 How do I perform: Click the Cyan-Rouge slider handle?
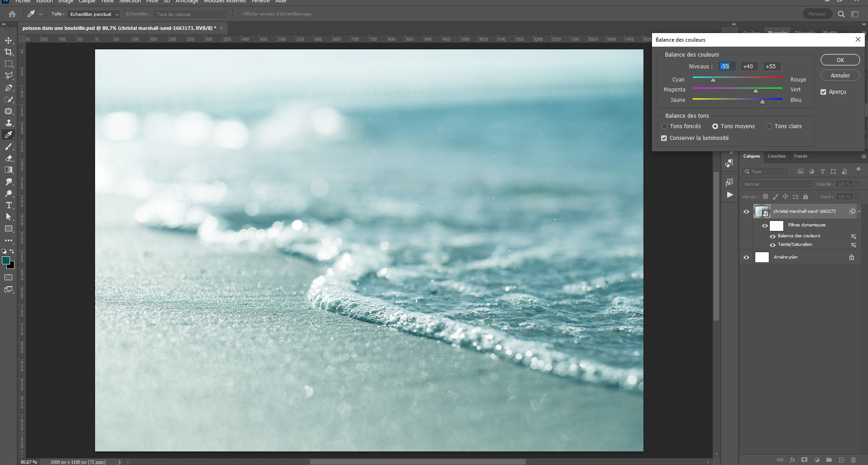(713, 80)
